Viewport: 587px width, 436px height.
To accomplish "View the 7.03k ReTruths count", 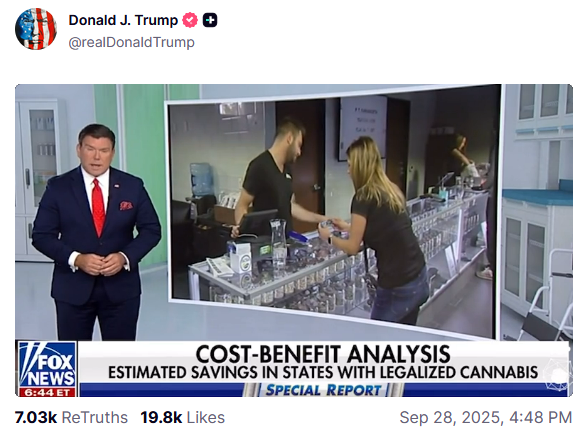I will (36, 418).
